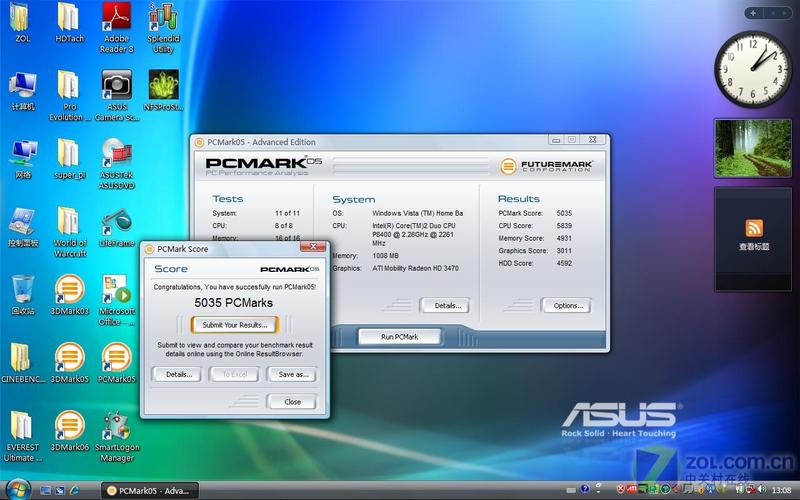Close PCMark Score dialog with red X

tap(313, 247)
